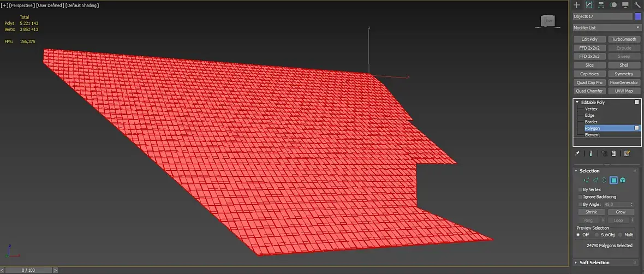This screenshot has height=274, width=644.
Task: Open the Perspective viewport label menu
Action: coord(22,5)
